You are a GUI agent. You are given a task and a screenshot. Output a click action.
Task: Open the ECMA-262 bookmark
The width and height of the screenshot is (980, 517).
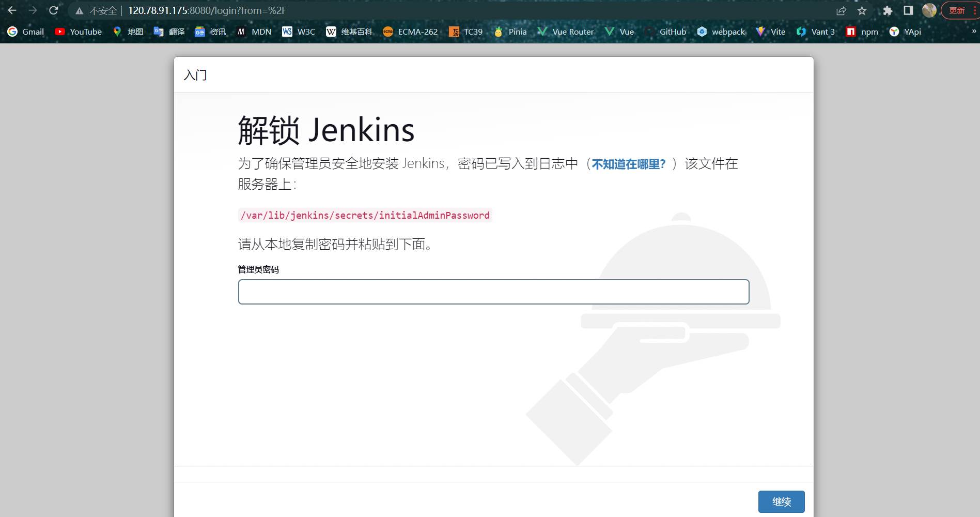pos(410,32)
